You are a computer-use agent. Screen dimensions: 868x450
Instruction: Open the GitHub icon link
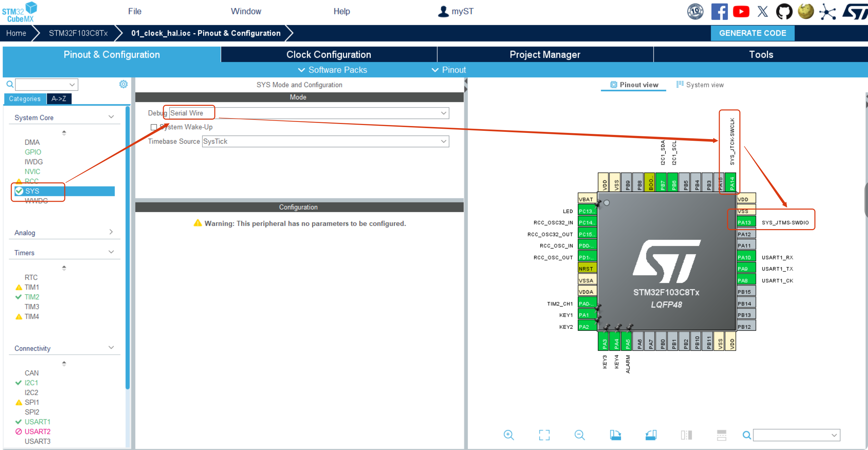pyautogui.click(x=784, y=12)
